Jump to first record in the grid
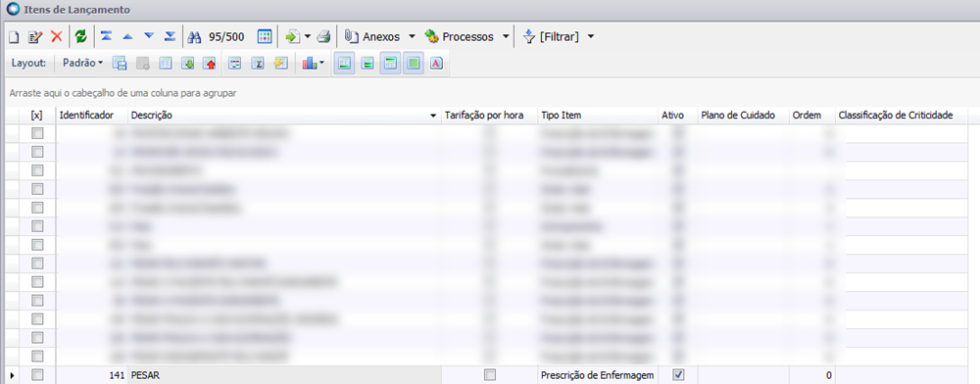Image resolution: width=980 pixels, height=384 pixels. (106, 37)
